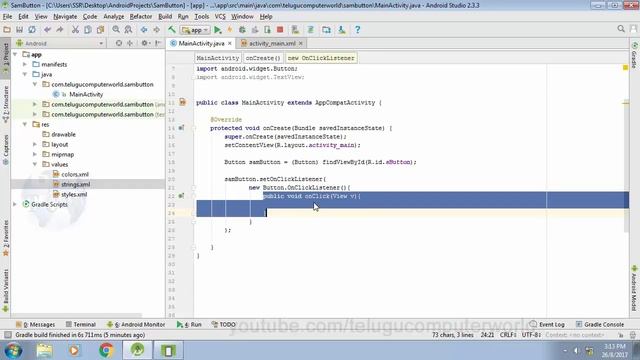Click the Paste icon
Viewport: 640px width, 360px height.
pyautogui.click(x=100, y=29)
